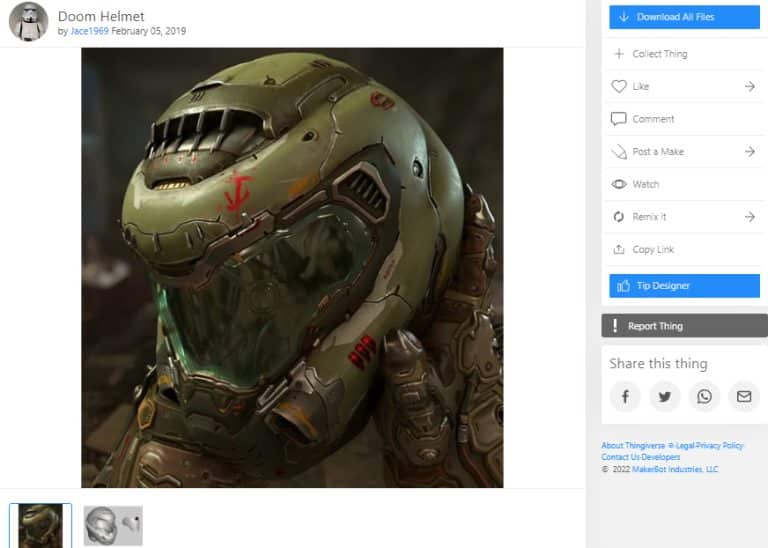Click the Doom Helmet title text
Screen dimensions: 768x548
pos(101,16)
